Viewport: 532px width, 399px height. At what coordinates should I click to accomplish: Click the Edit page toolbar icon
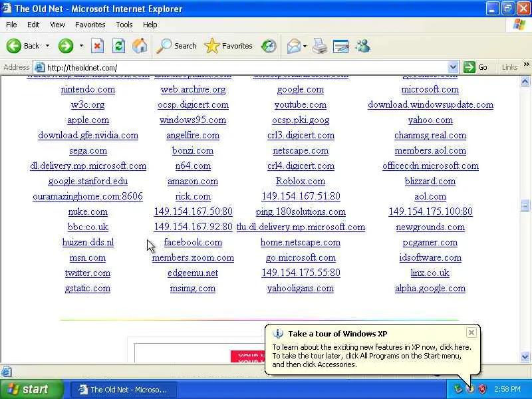coord(341,46)
